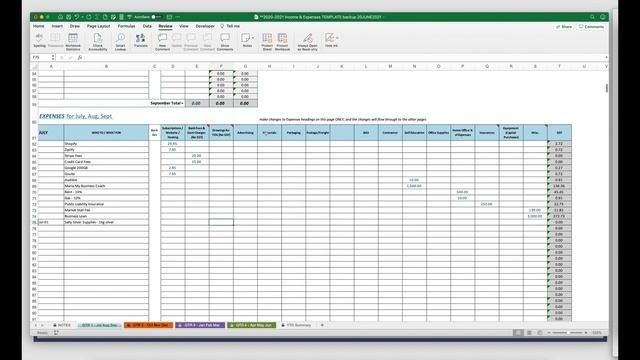
Task: Open the Home ribbon tab
Action: [x=38, y=26]
